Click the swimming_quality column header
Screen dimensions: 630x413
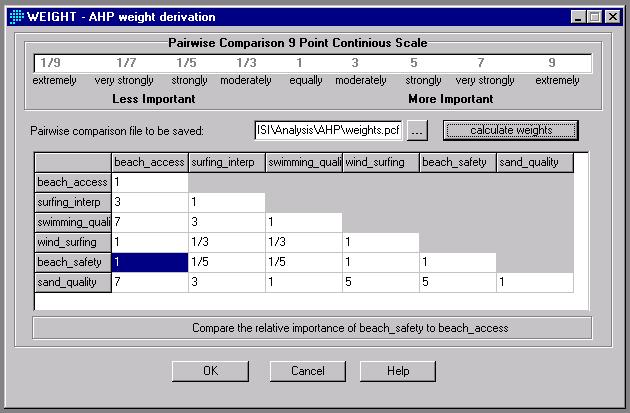click(303, 162)
